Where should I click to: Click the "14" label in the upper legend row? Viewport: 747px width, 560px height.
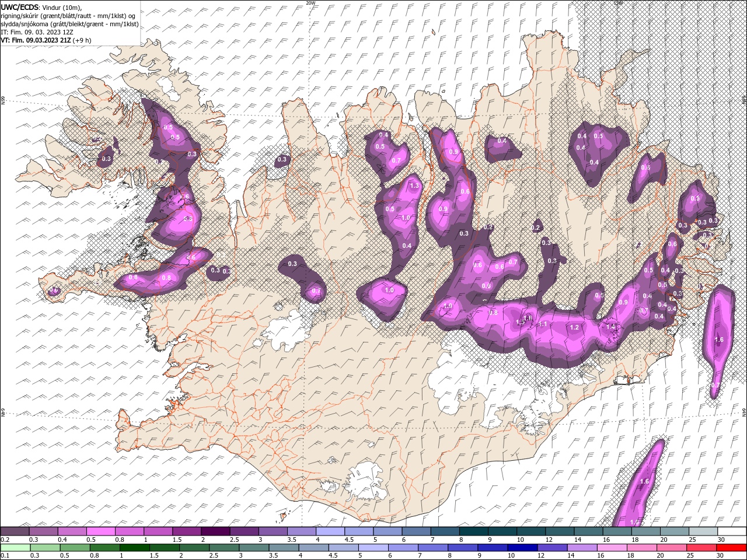578,540
